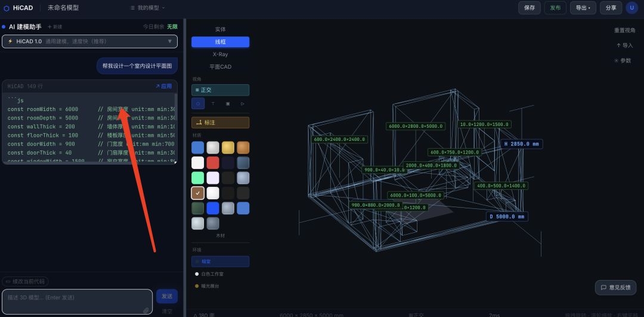Pick the lavender material swatch

point(213,178)
